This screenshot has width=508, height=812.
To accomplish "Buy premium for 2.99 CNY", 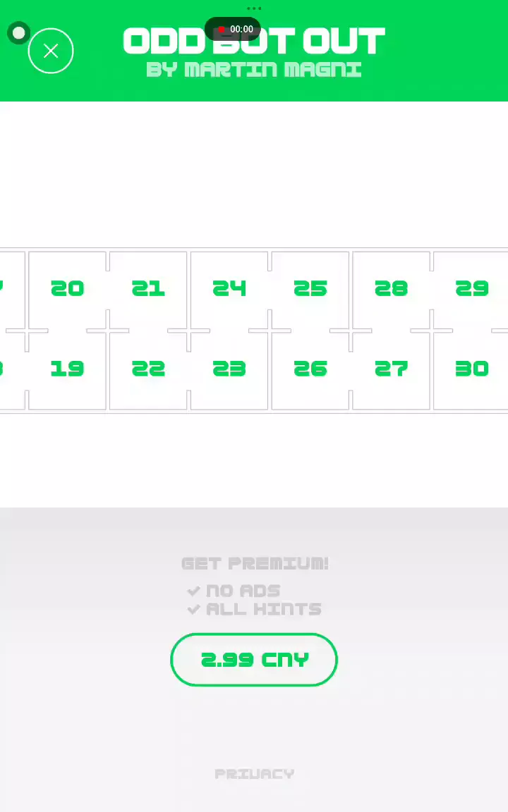I will click(x=254, y=660).
